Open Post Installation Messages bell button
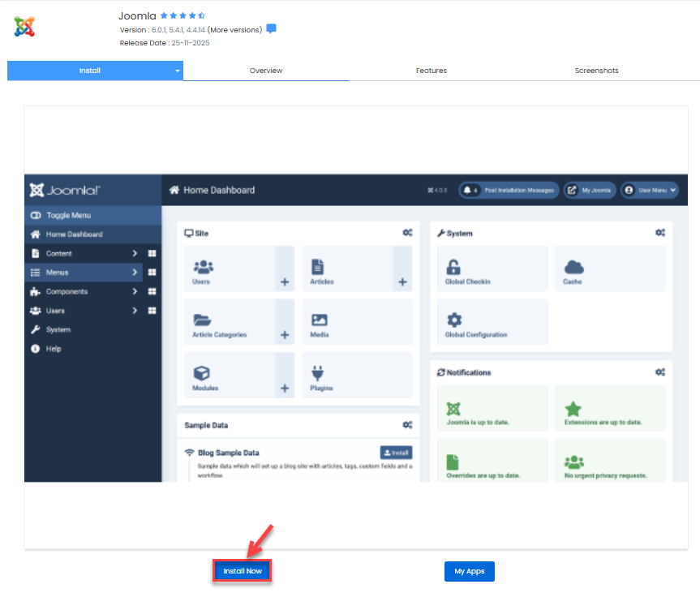 (509, 190)
